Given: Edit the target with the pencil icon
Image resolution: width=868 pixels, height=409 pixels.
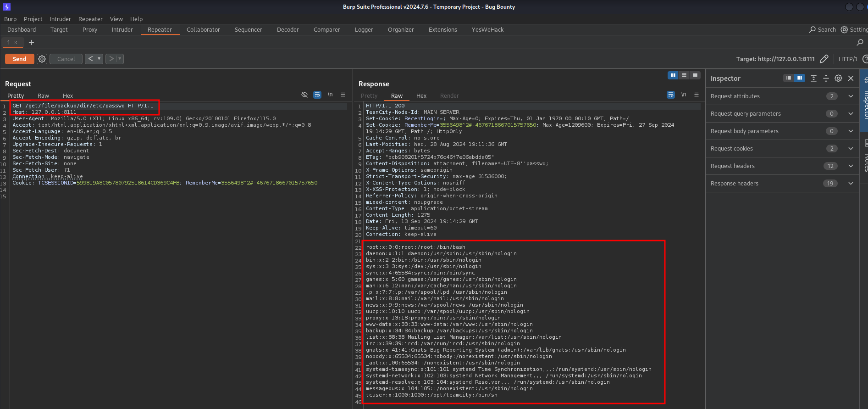Looking at the screenshot, I should pyautogui.click(x=824, y=59).
